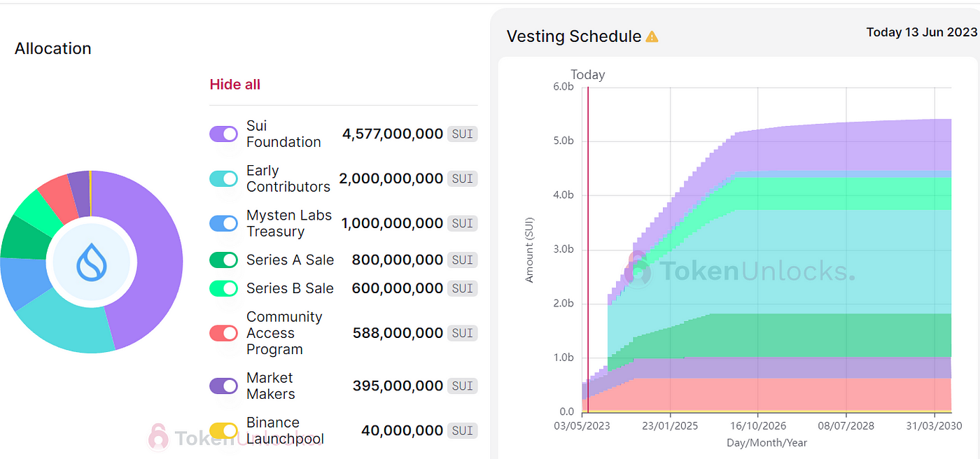980x459 pixels.
Task: Disable the Mysten Labs Treasury toggle
Action: click(x=223, y=223)
